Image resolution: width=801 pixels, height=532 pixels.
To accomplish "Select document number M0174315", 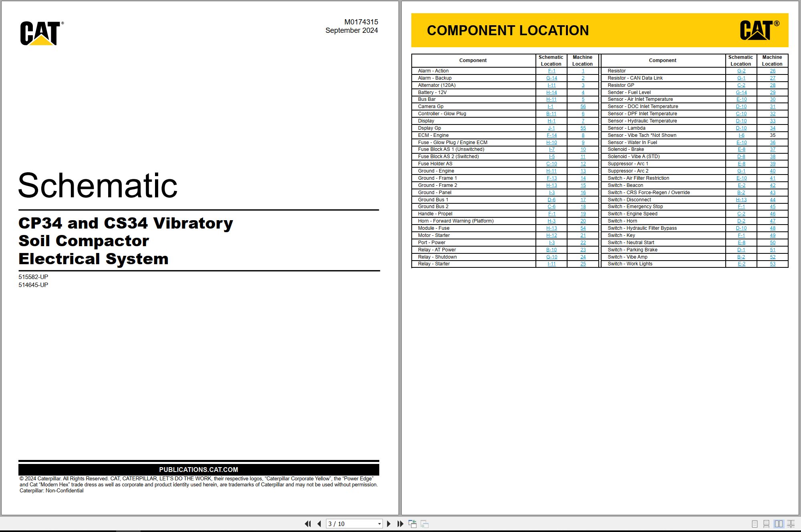I will coord(361,22).
